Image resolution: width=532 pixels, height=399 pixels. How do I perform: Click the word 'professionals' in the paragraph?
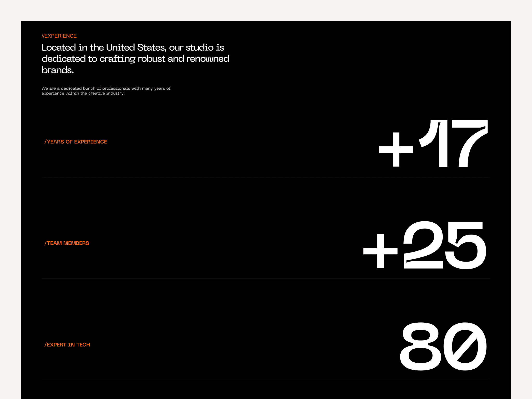pos(116,88)
